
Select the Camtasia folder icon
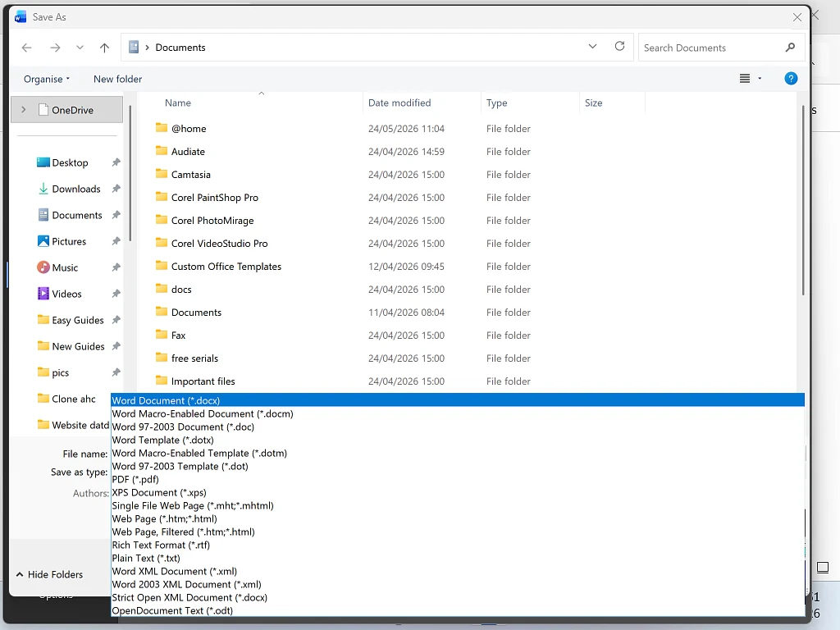pyautogui.click(x=162, y=174)
